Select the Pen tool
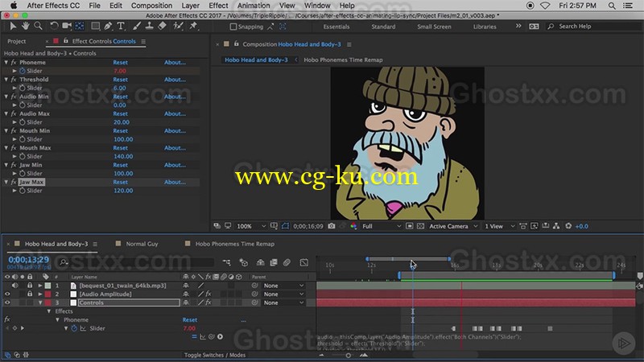The width and height of the screenshot is (644, 362). 108,27
